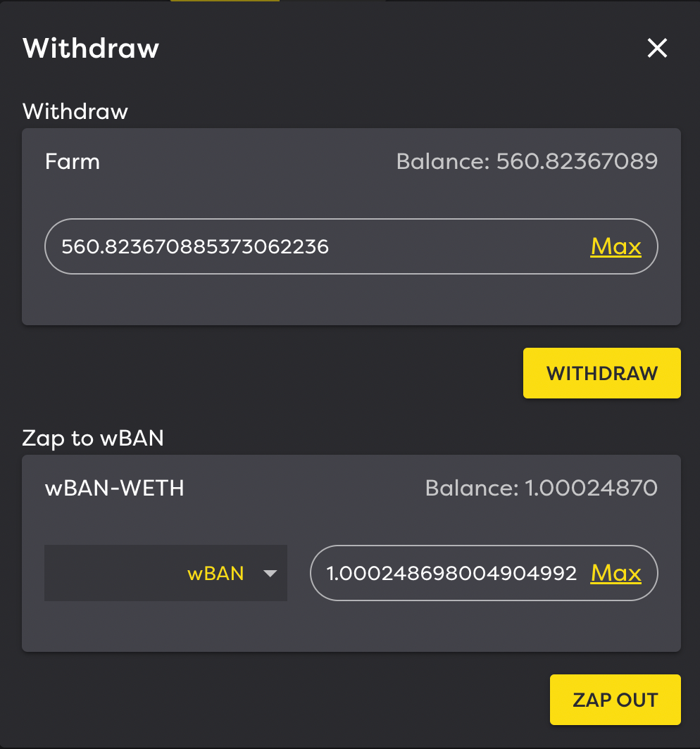Open the wBAN token dropdown
Screen dimensions: 700x749
[x=165, y=573]
